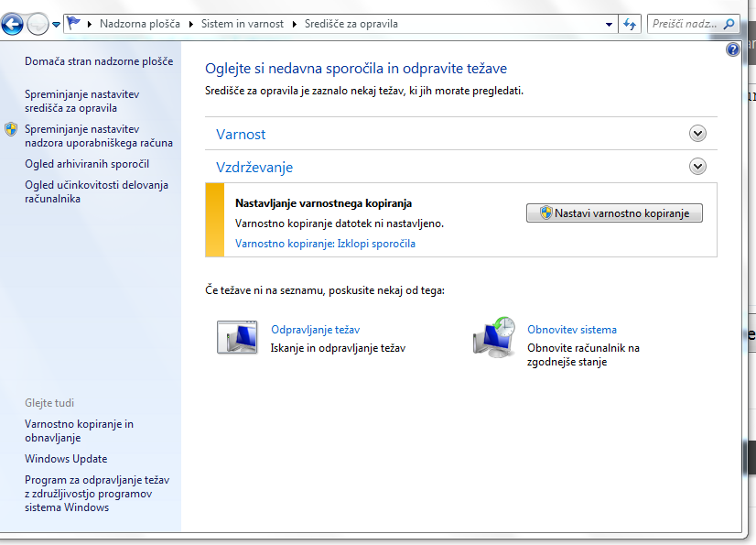The height and width of the screenshot is (545, 756).
Task: Click the blue Back navigation arrow
Action: pos(13,25)
